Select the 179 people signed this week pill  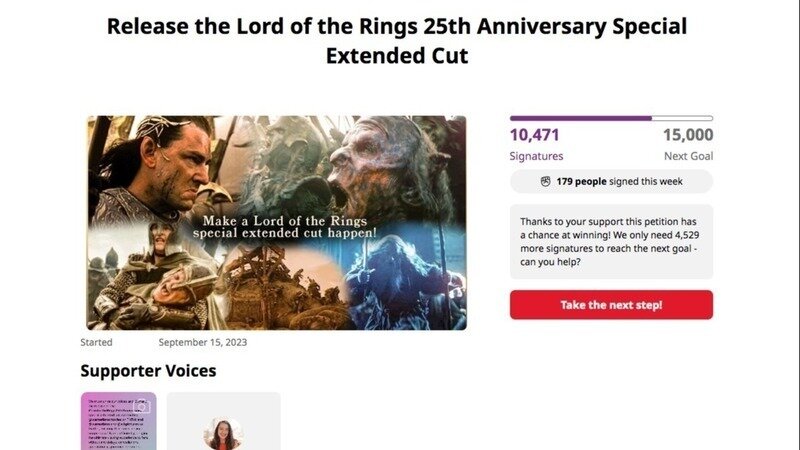click(x=611, y=182)
